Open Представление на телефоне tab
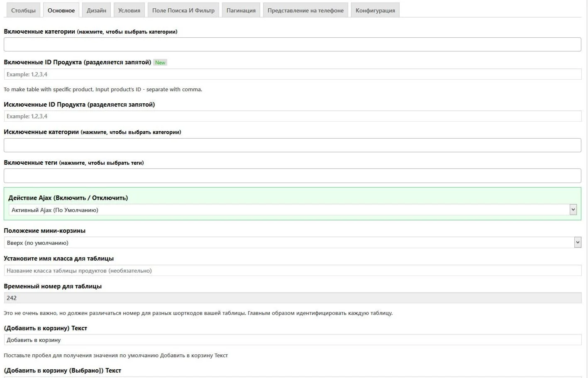588x378 pixels. click(x=305, y=10)
